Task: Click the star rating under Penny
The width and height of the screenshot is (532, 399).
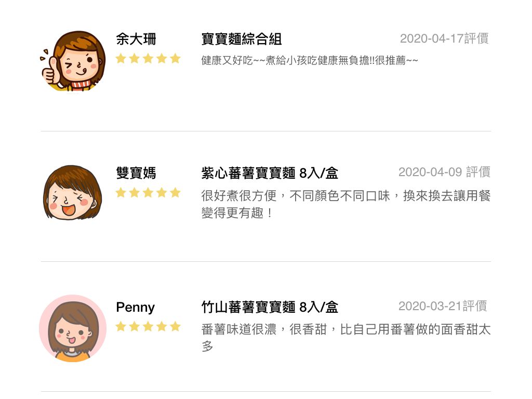Action: pos(148,326)
